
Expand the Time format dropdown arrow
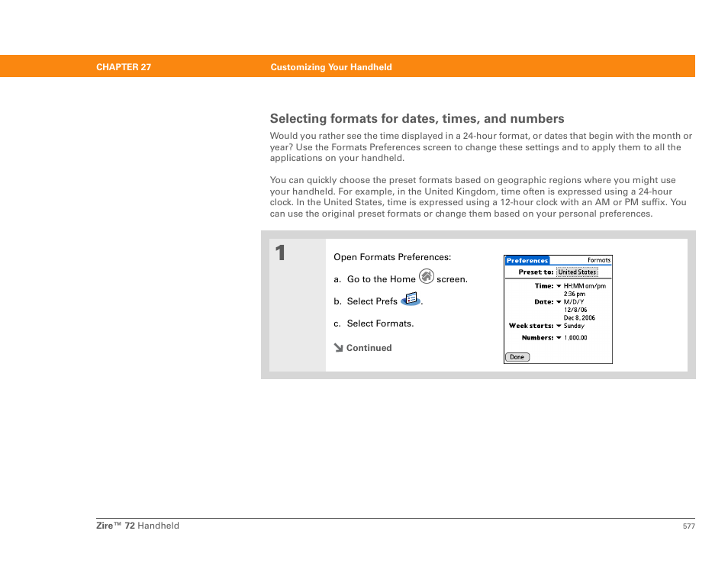click(559, 286)
